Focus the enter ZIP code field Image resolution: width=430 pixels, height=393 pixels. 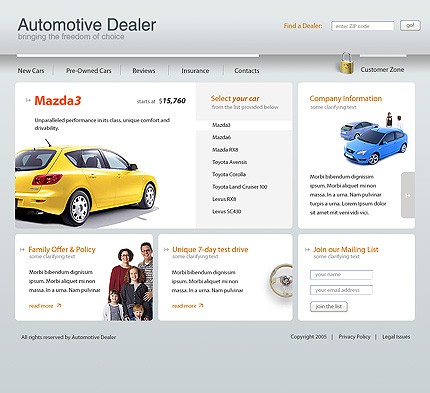(363, 26)
